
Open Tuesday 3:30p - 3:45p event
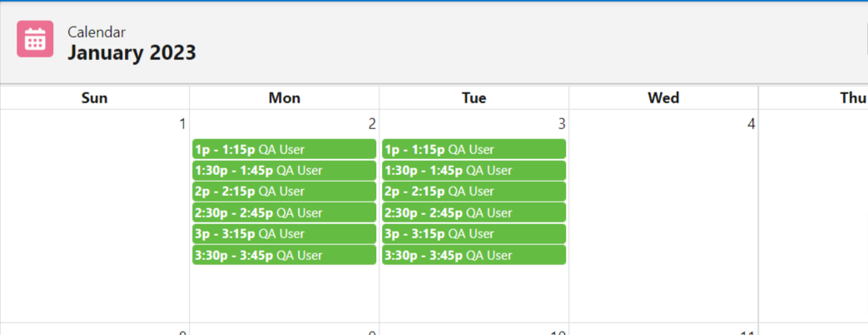pos(474,255)
